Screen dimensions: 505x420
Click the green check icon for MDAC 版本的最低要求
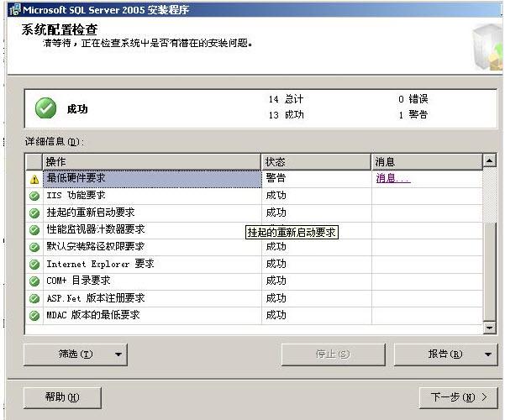point(34,315)
